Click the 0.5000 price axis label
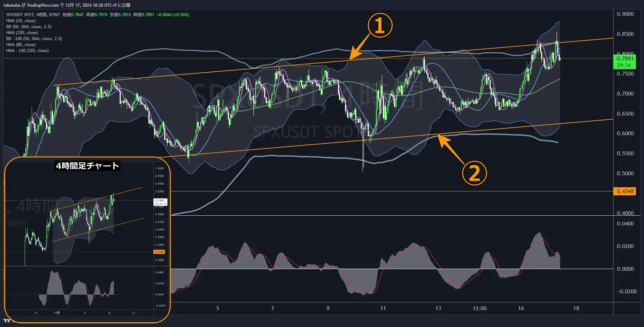The image size is (644, 327). tap(625, 174)
